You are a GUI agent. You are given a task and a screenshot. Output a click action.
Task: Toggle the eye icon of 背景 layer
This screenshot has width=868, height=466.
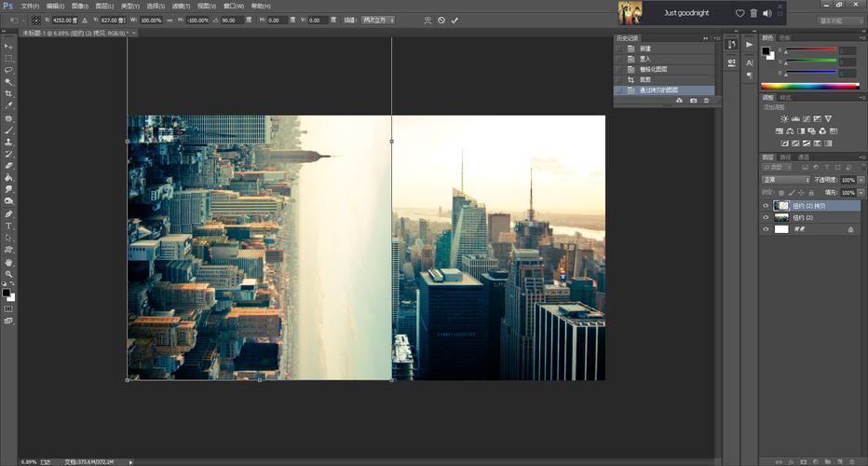766,228
